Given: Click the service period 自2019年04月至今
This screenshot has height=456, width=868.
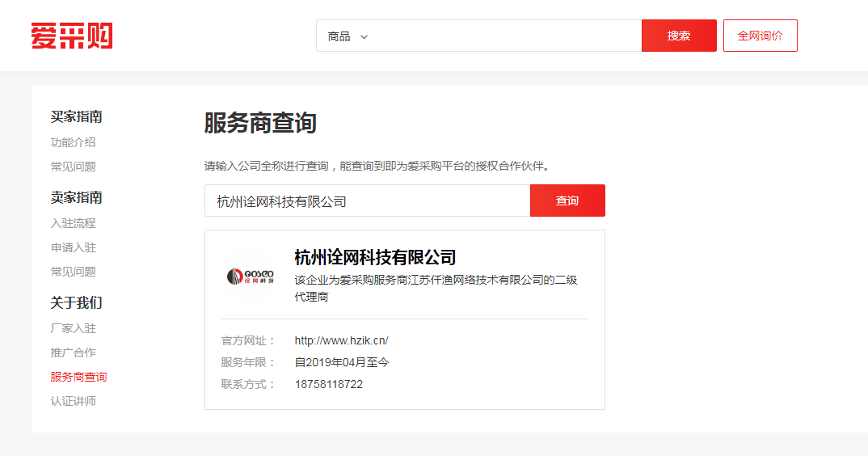Looking at the screenshot, I should point(342,362).
